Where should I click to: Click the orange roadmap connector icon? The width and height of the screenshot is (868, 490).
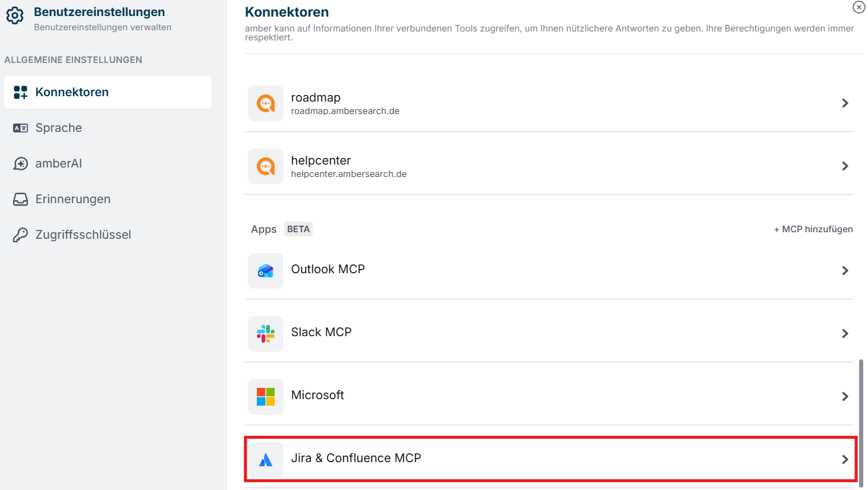266,103
